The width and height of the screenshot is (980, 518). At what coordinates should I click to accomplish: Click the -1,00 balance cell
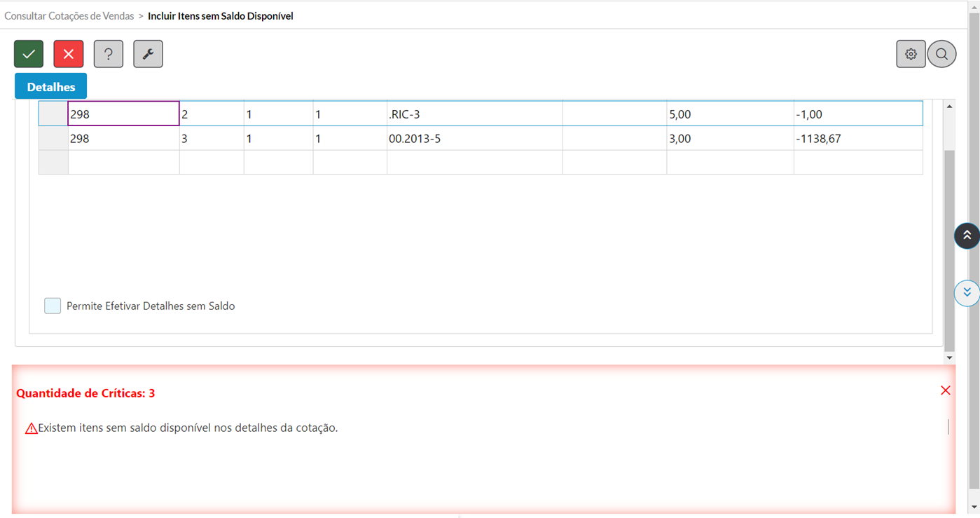[x=858, y=114]
